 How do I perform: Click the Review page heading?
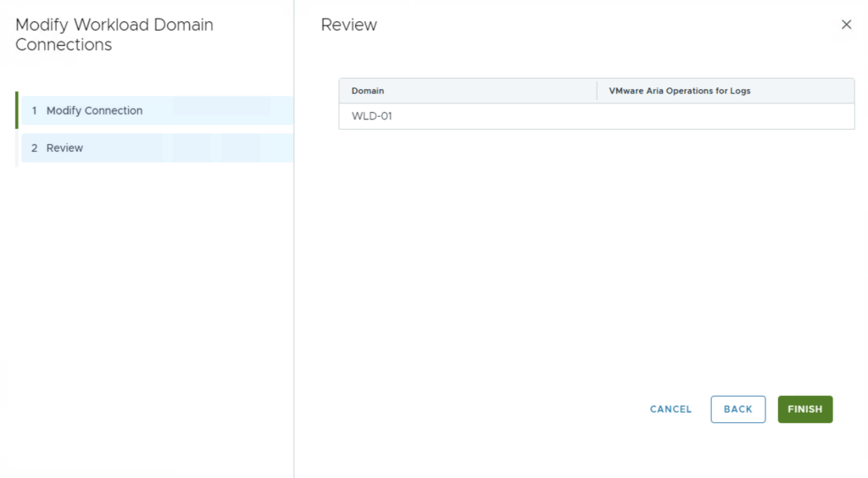(x=348, y=25)
